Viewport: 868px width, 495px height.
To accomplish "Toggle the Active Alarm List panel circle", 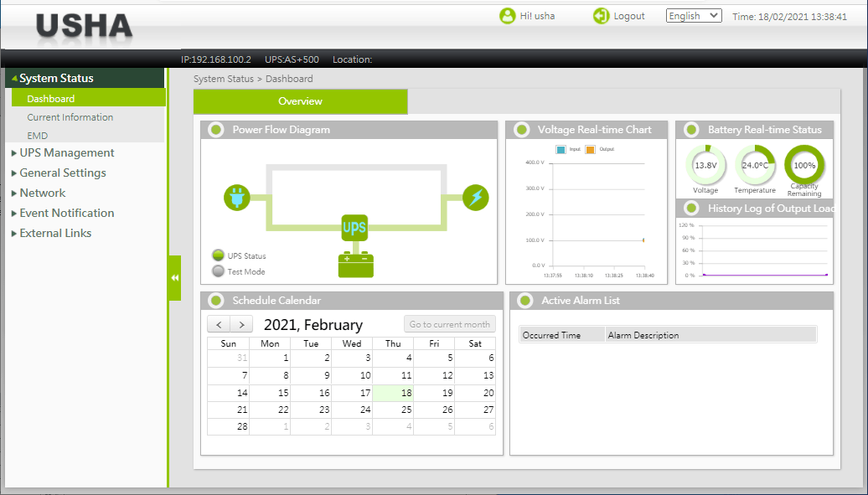I will tap(524, 301).
